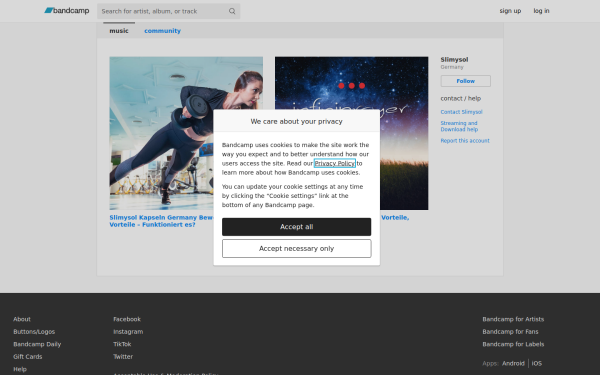
Task: Switch to the music tab
Action: tap(119, 31)
